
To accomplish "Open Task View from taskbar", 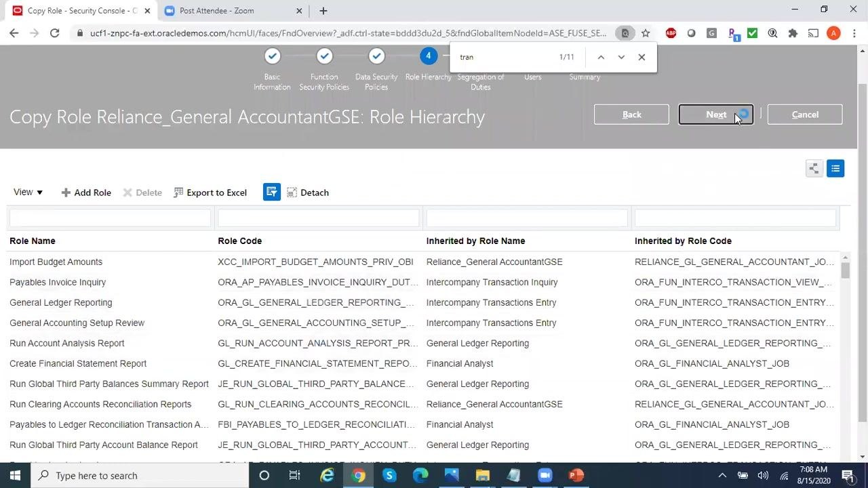I will pyautogui.click(x=294, y=475).
